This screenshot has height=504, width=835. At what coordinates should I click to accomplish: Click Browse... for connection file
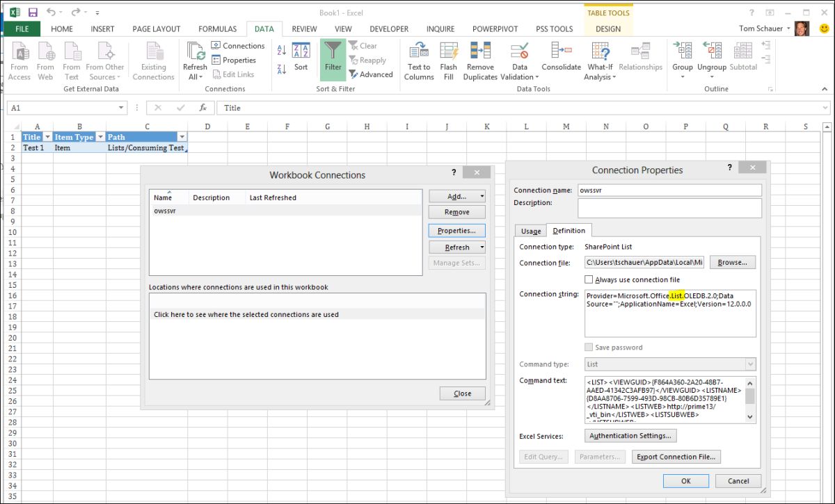tap(732, 262)
